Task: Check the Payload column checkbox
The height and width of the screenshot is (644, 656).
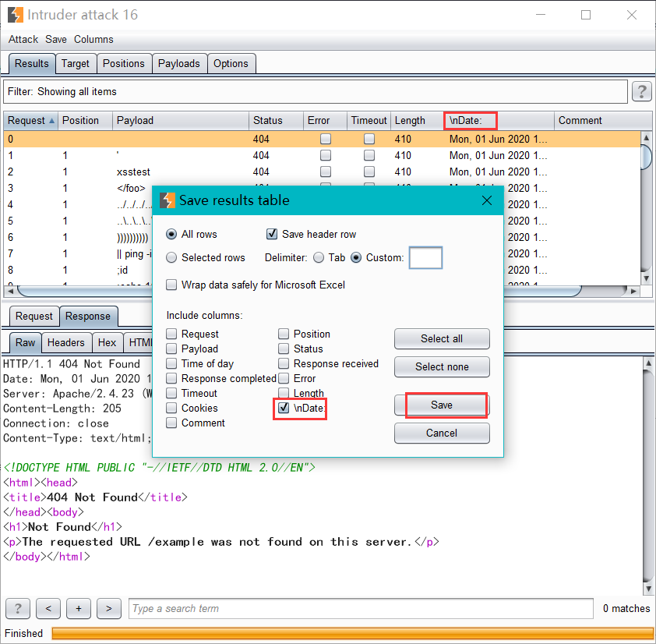Action: click(171, 349)
